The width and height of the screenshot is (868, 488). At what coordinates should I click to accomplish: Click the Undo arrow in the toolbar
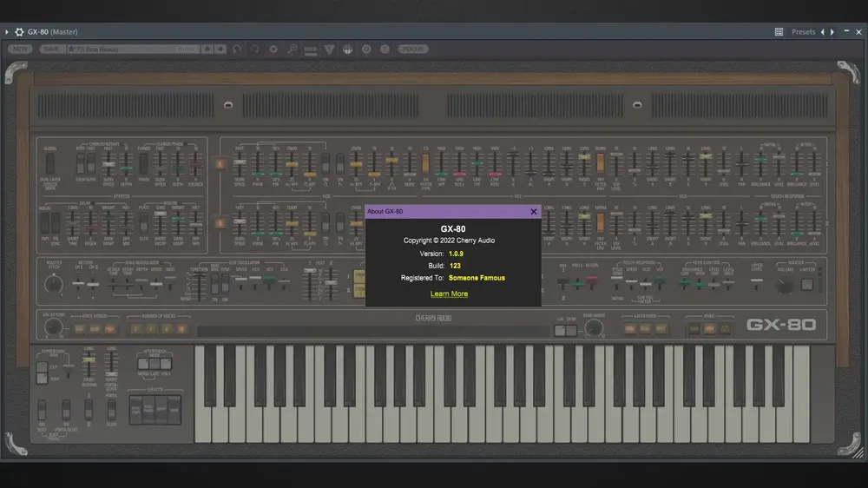[x=237, y=49]
